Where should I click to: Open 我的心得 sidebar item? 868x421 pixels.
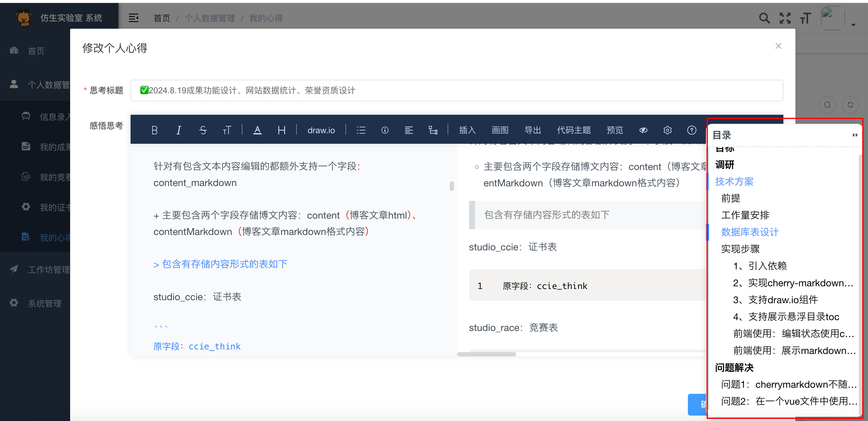(x=35, y=237)
